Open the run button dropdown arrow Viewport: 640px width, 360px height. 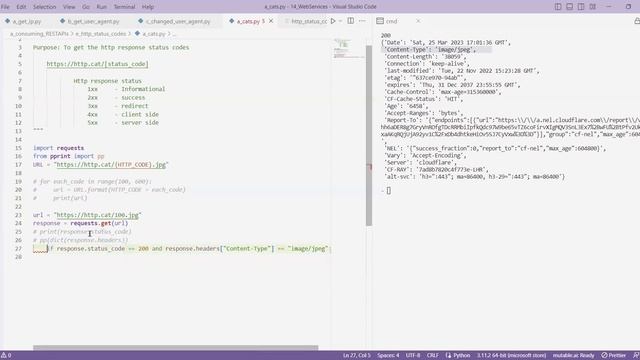point(340,21)
